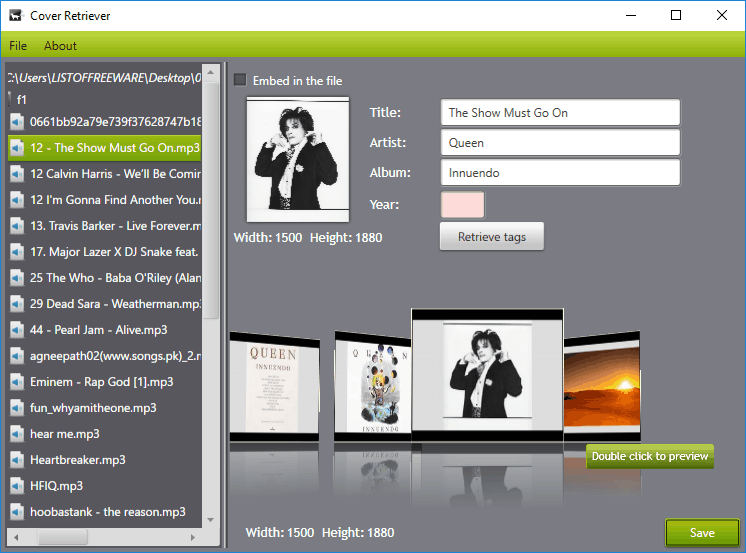Select the sunset landscape cover thumbnail
Image resolution: width=746 pixels, height=553 pixels.
[x=602, y=386]
